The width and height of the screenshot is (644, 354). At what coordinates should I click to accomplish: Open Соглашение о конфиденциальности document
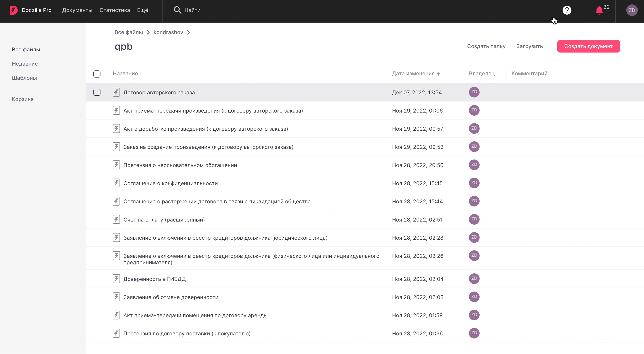(x=170, y=183)
